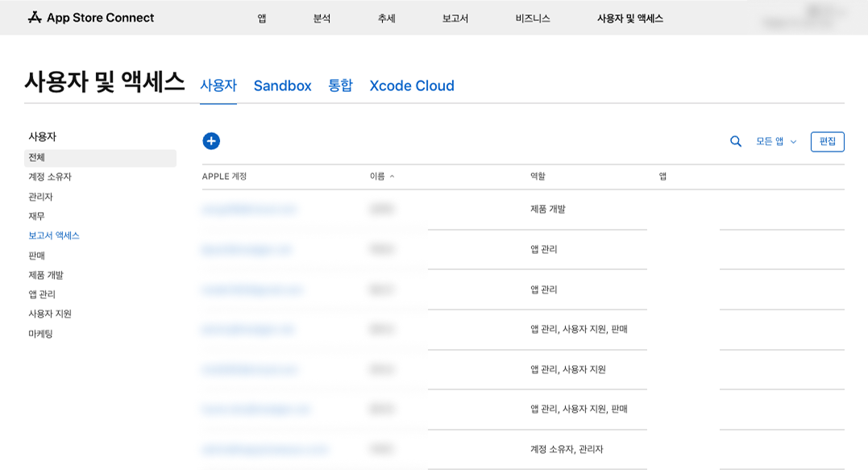Select 앱 관리 in the sidebar
Viewport: 868px width, 470px height.
(42, 294)
